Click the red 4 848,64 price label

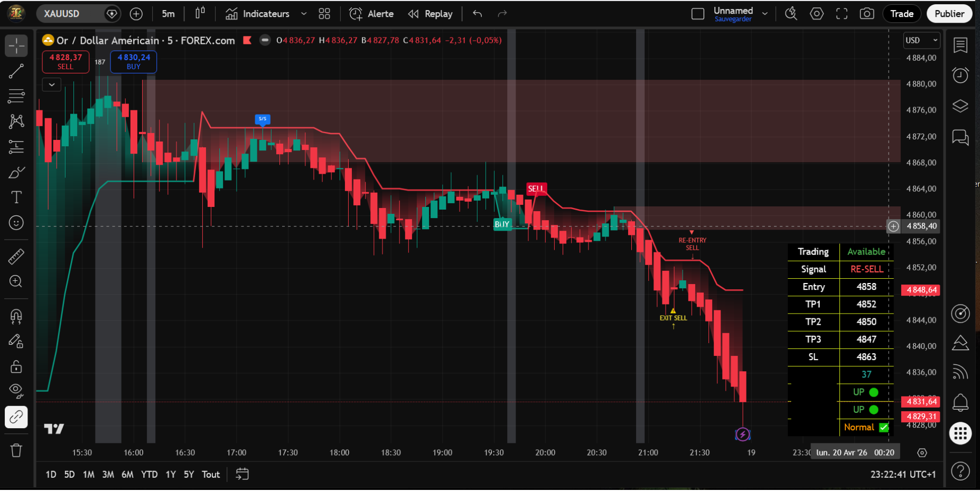pyautogui.click(x=921, y=290)
